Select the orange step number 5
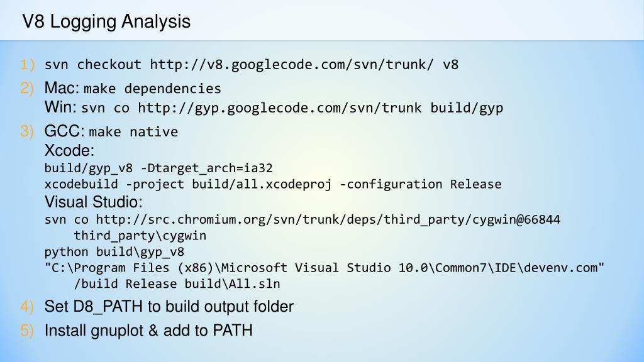644x362 pixels. (x=27, y=331)
